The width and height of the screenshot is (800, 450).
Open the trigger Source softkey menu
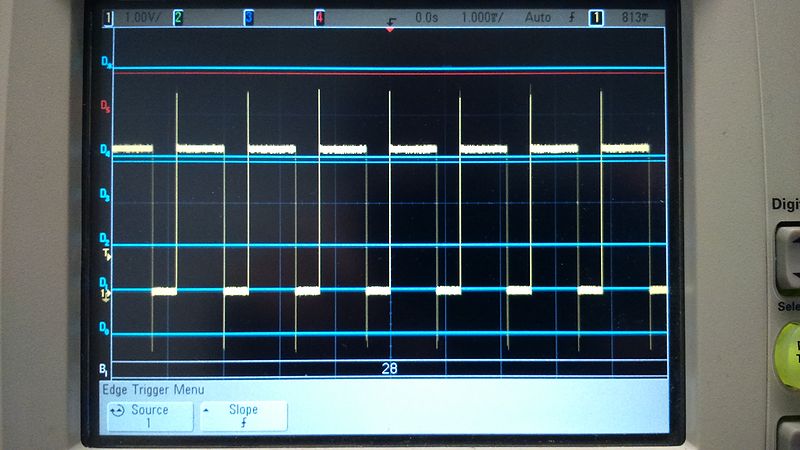click(147, 416)
